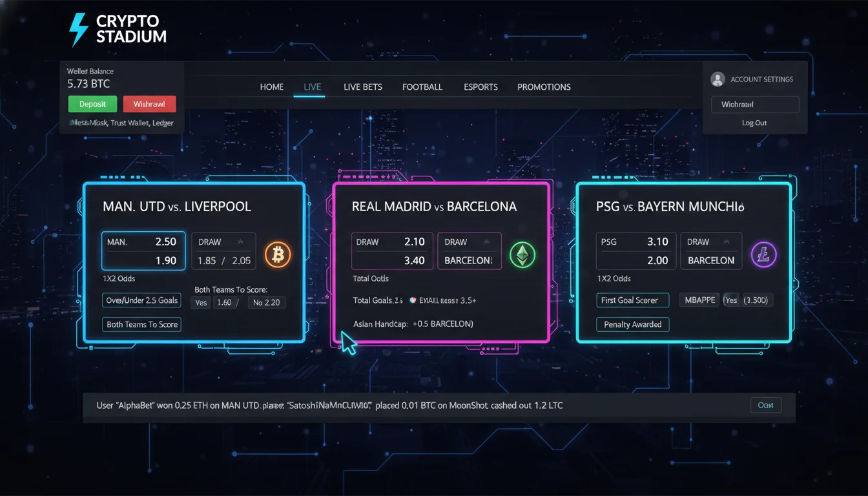Select the Litecoin icon on PSG card

click(x=764, y=255)
